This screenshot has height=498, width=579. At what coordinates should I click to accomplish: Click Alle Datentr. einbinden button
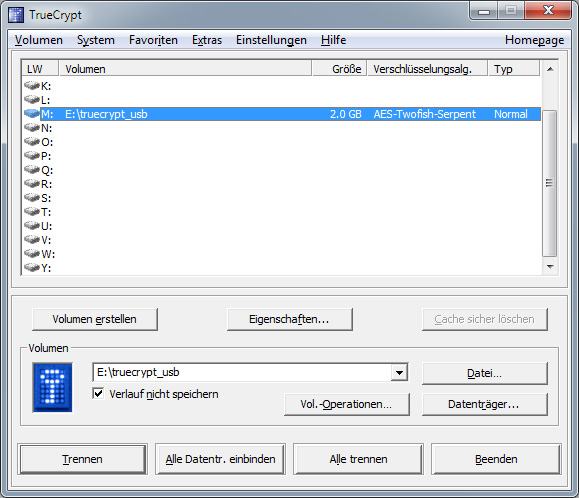point(220,459)
